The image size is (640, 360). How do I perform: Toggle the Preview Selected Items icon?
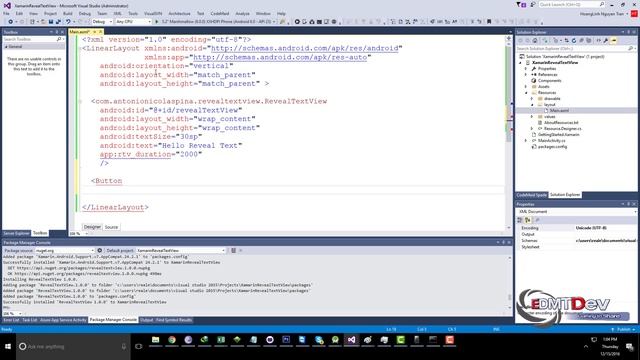[x=614, y=40]
